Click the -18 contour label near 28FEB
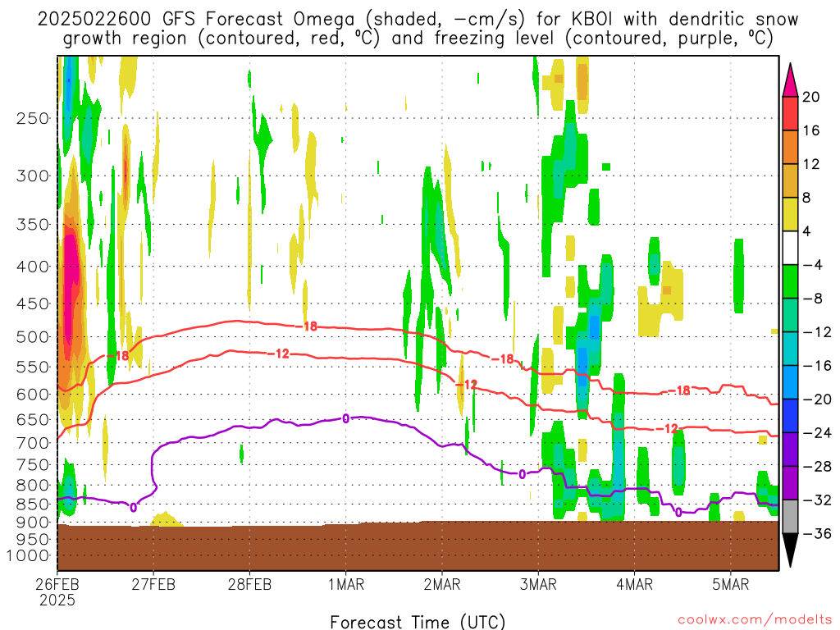The height and width of the screenshot is (630, 840). coord(307,326)
